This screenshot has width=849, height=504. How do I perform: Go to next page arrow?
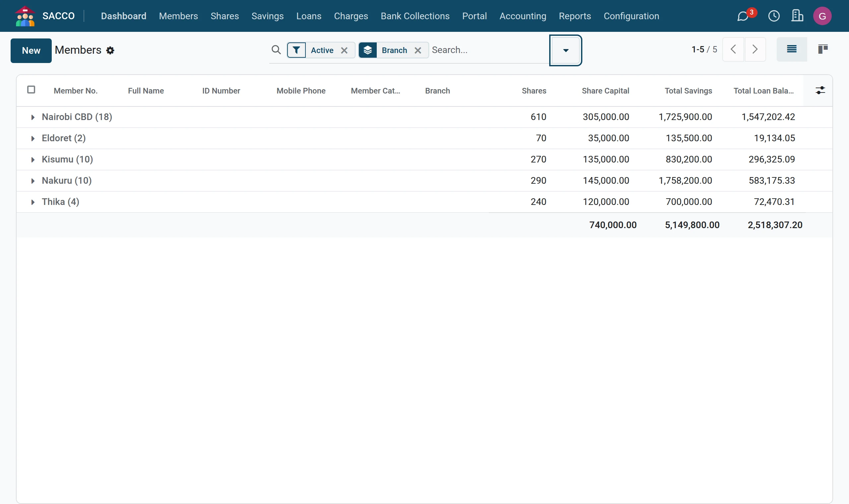[x=755, y=49]
